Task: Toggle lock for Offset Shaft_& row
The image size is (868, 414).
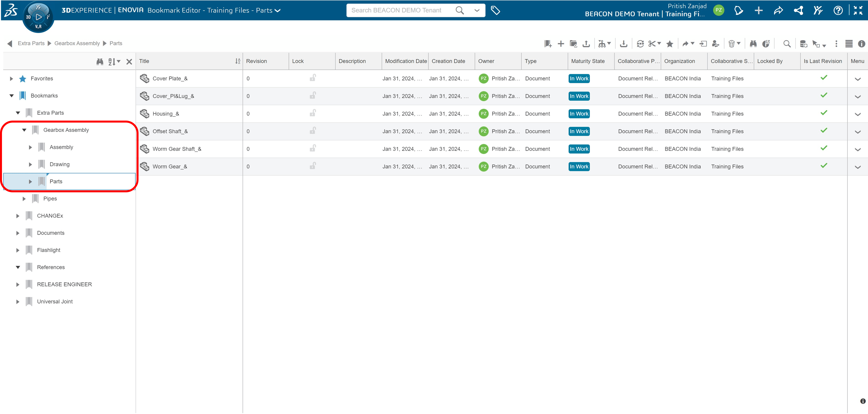Action: (x=312, y=131)
